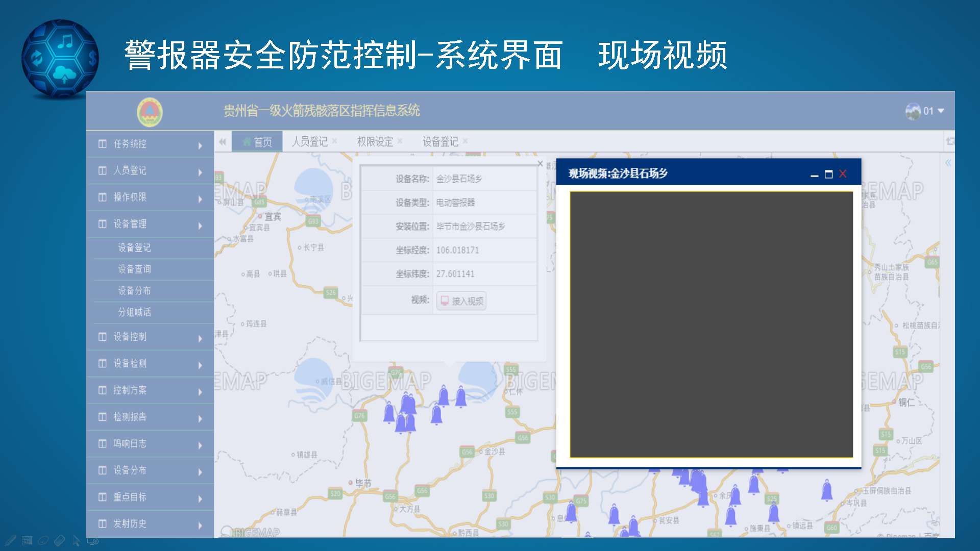Click the home icon on 首页 tab
Screen dimensions: 980x551
pyautogui.click(x=247, y=142)
